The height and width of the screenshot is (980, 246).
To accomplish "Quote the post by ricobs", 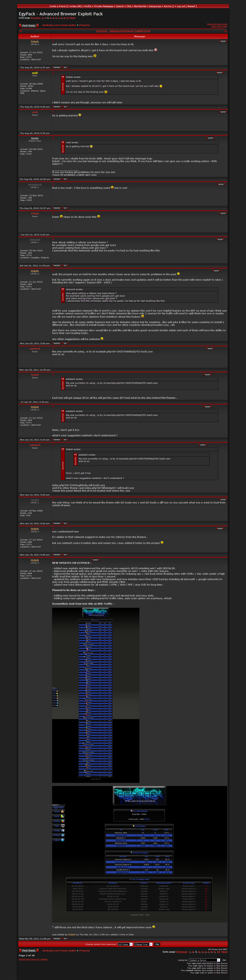I will [x=223, y=500].
